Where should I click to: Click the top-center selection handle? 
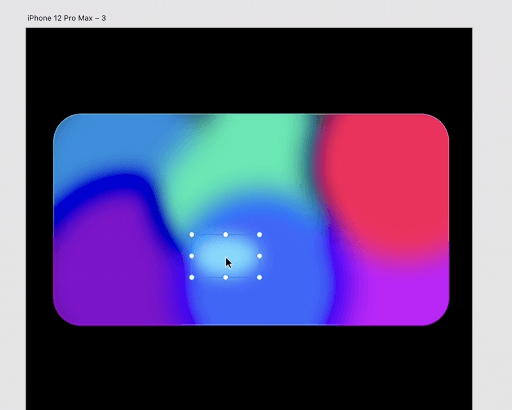pyautogui.click(x=226, y=235)
